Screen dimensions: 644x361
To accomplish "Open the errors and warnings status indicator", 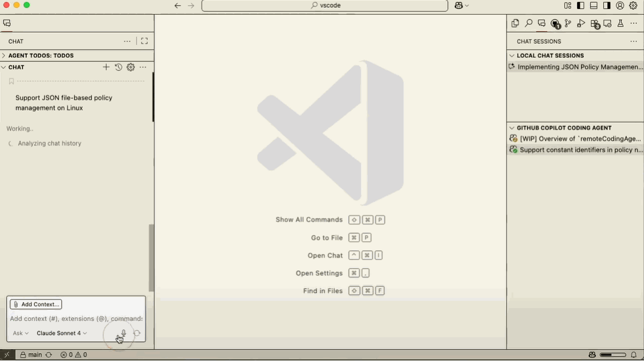I will pos(74,355).
